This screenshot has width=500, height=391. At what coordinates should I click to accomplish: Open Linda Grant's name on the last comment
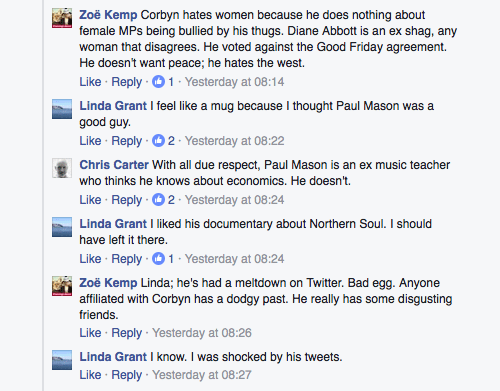coord(113,357)
